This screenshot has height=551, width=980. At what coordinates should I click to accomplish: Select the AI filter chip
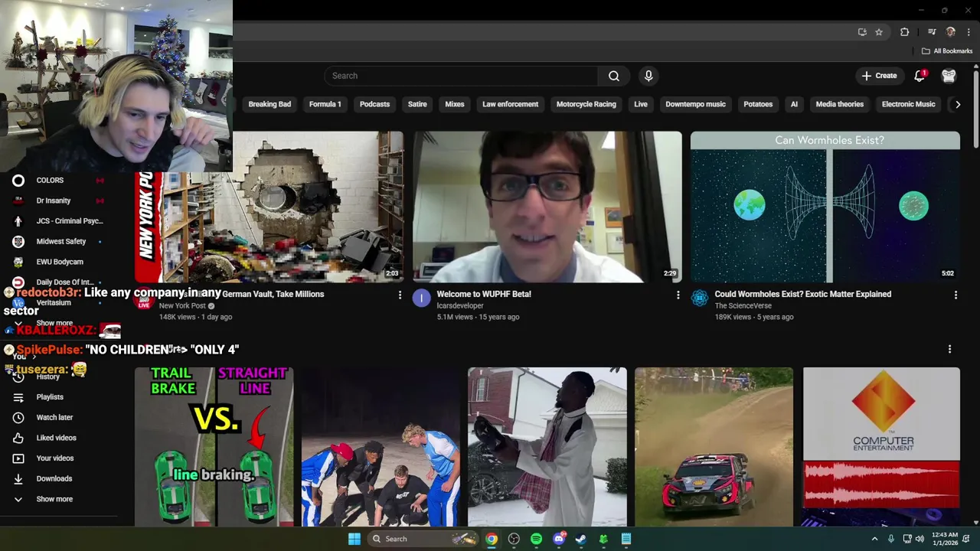pyautogui.click(x=794, y=104)
